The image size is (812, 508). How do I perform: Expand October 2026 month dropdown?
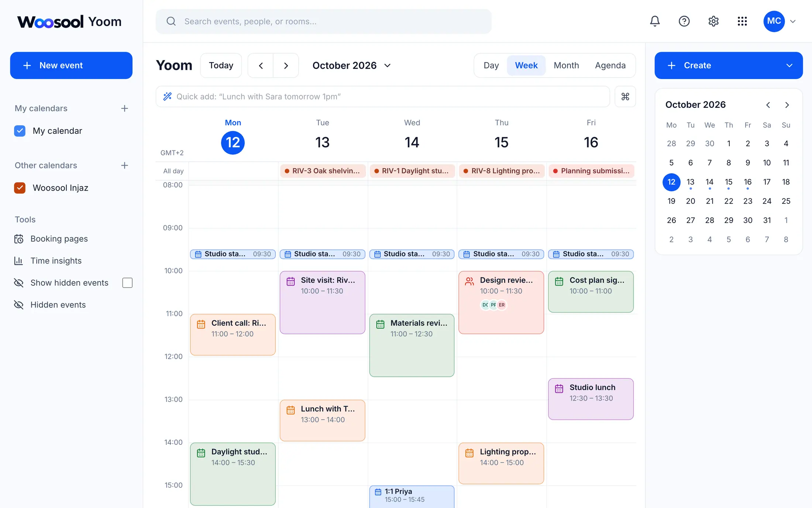pyautogui.click(x=351, y=65)
